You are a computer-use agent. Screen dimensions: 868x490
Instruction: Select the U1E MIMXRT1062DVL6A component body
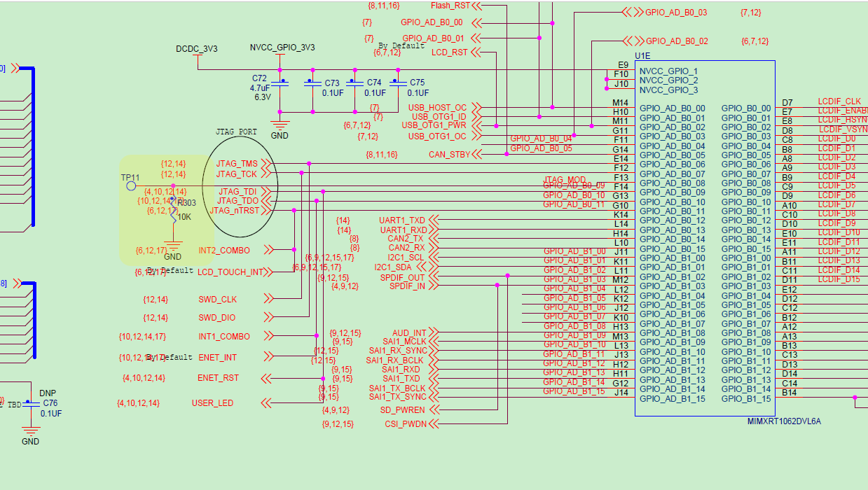click(704, 238)
